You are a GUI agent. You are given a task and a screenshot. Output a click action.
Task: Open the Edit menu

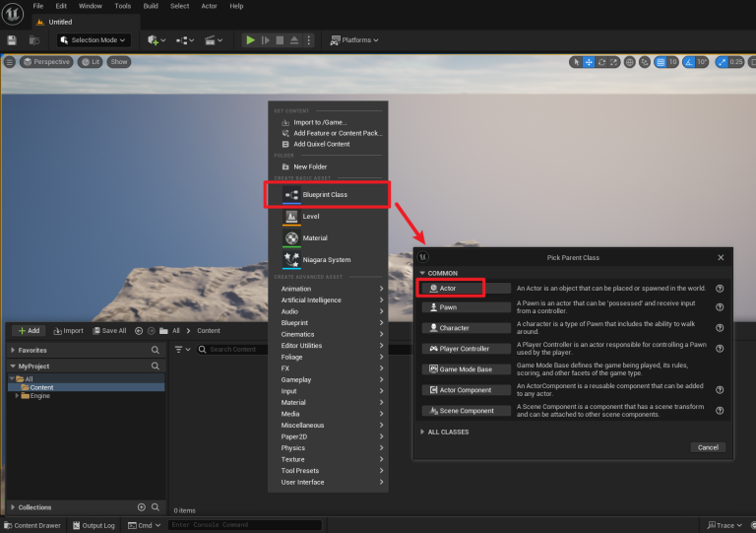click(61, 6)
